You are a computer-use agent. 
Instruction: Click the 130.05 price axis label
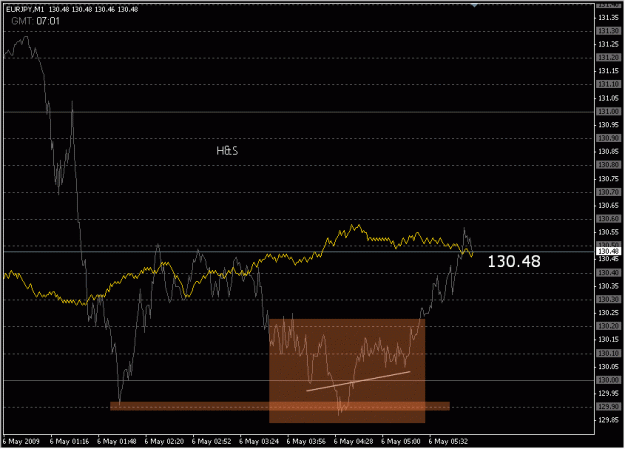pos(608,366)
